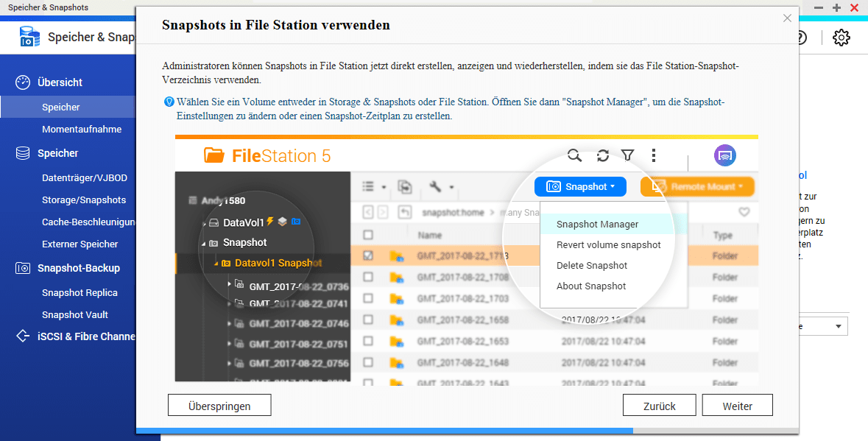Screen dimensions: 868x441
Task: Go back with the Zurück button
Action: pyautogui.click(x=660, y=406)
